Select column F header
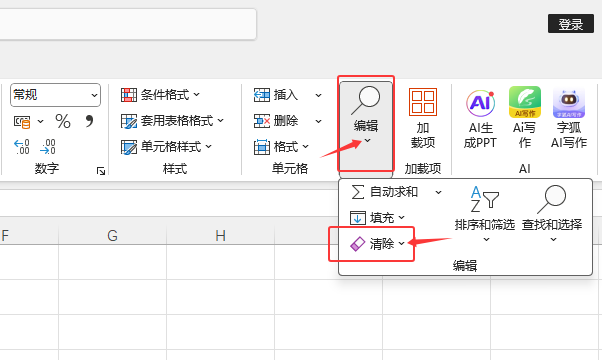Viewport: 602px width, 360px height. [29, 235]
